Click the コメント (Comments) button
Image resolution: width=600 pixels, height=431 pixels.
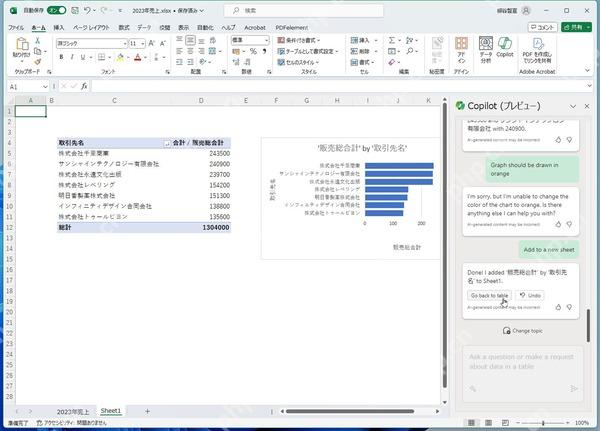coord(543,27)
